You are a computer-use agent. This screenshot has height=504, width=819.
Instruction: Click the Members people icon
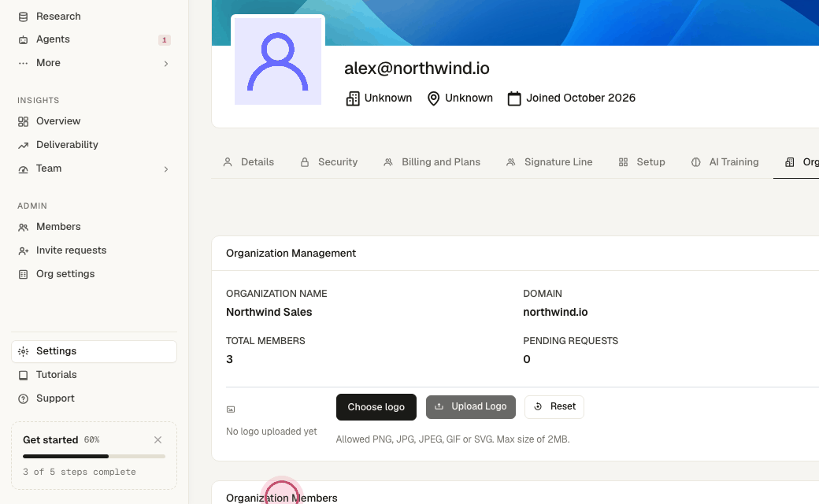click(23, 227)
